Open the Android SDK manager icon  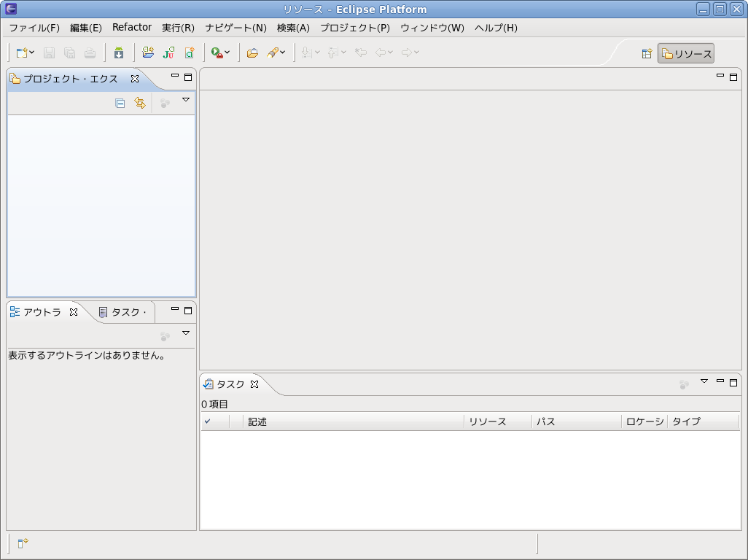(x=119, y=52)
